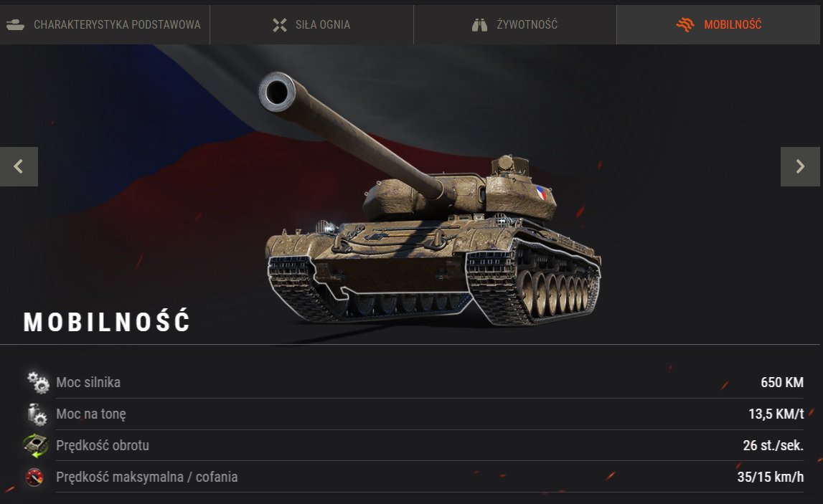Click the gears icon next to Moc silnika
This screenshot has height=504, width=823.
pyautogui.click(x=38, y=382)
